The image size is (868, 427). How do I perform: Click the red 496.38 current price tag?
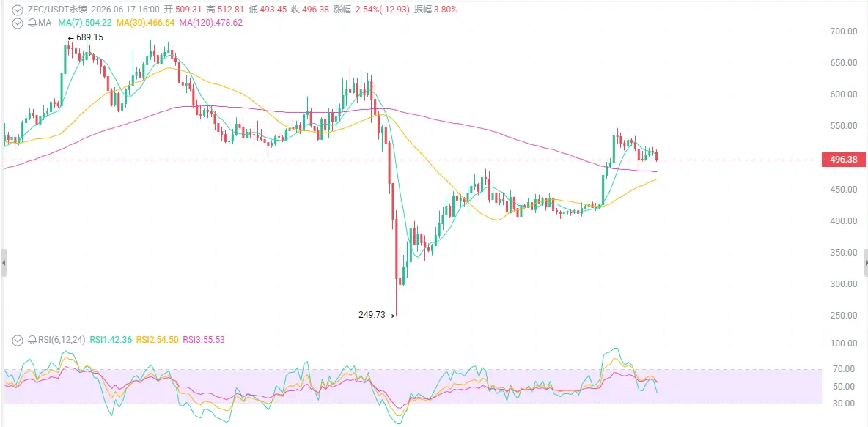pyautogui.click(x=843, y=160)
